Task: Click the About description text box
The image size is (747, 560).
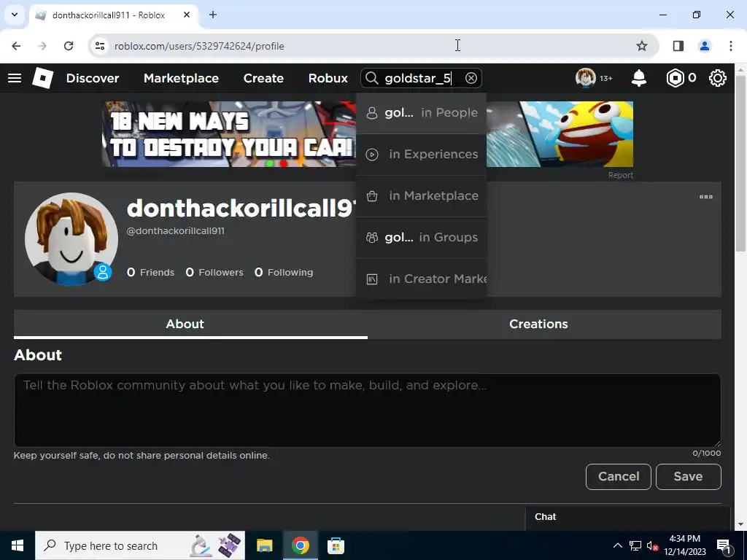Action: 368,411
